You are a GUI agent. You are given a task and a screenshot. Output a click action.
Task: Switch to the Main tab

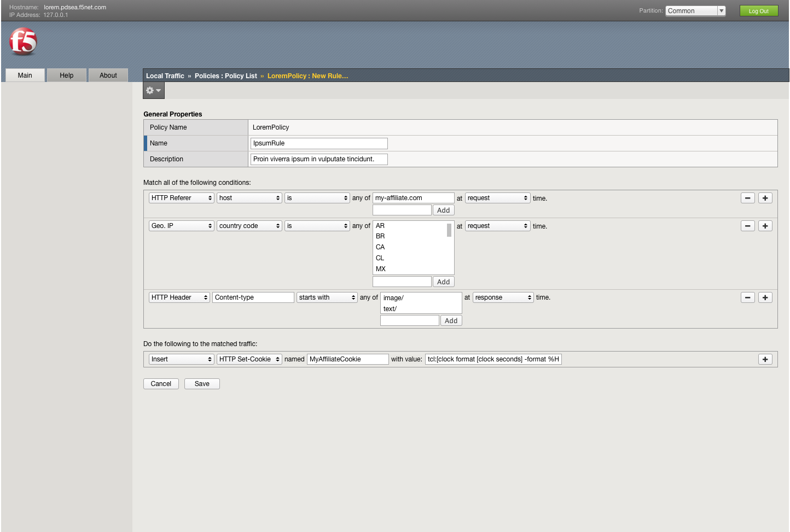(x=25, y=75)
